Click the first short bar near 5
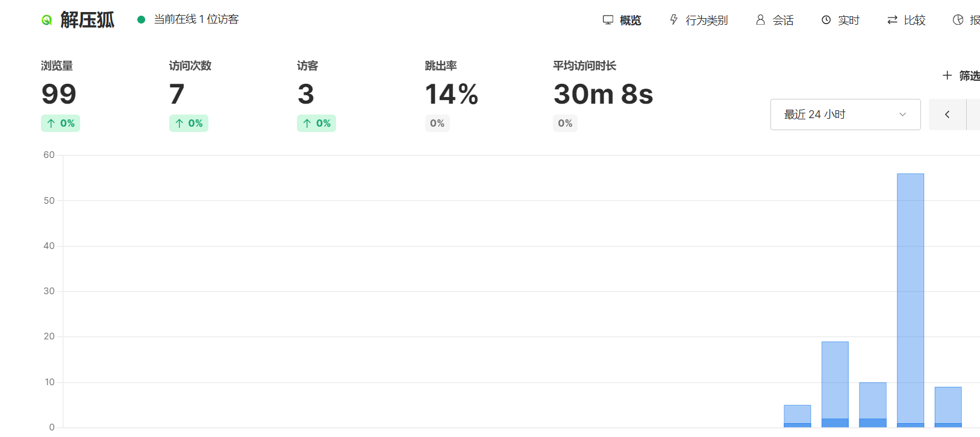 coord(797,416)
